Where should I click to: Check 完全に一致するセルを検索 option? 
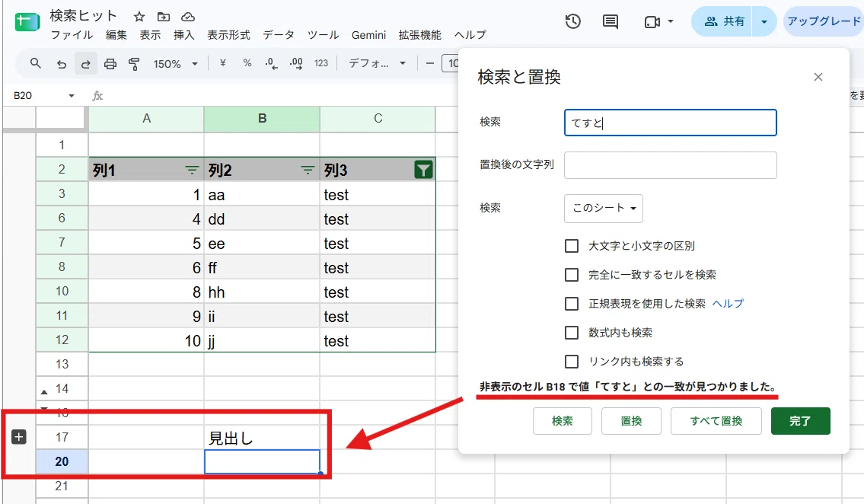pyautogui.click(x=572, y=274)
